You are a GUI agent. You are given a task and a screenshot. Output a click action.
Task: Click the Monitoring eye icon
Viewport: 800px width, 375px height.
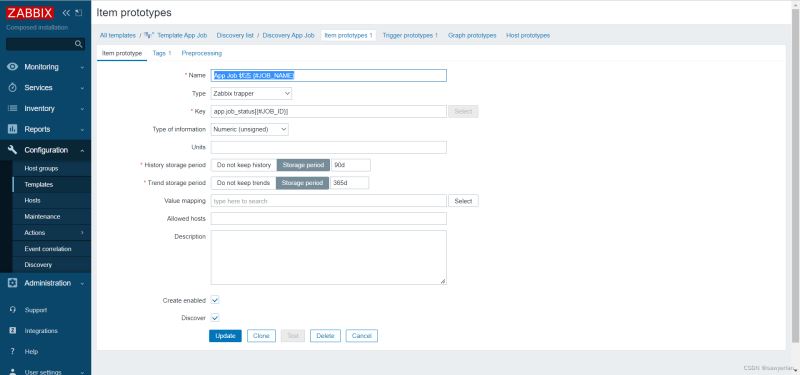coord(13,67)
